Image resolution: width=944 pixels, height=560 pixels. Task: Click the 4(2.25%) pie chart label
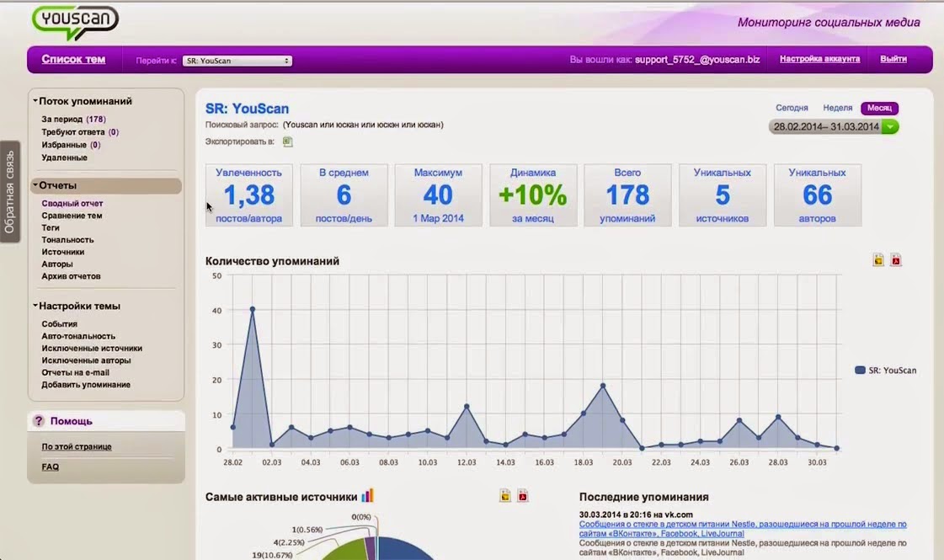click(x=291, y=542)
